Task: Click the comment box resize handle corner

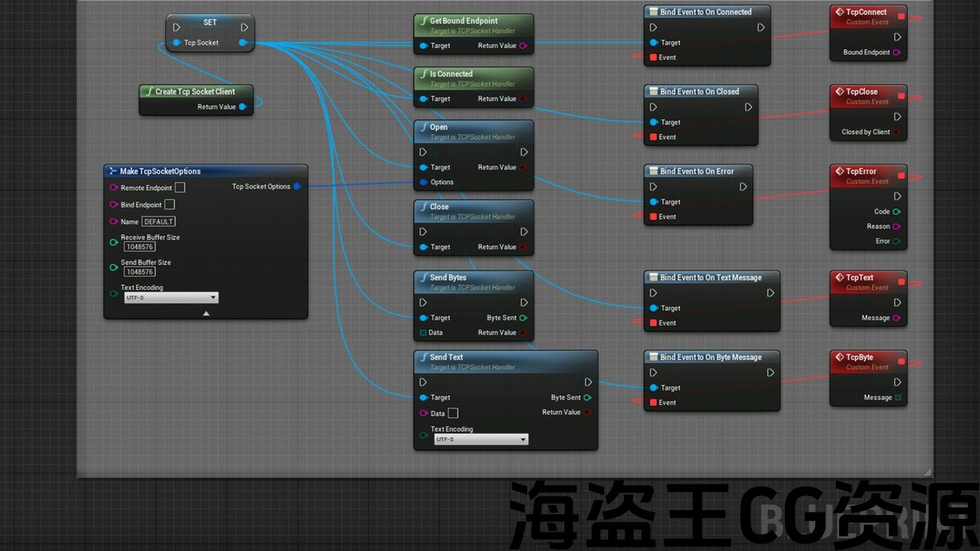Action: click(x=928, y=472)
